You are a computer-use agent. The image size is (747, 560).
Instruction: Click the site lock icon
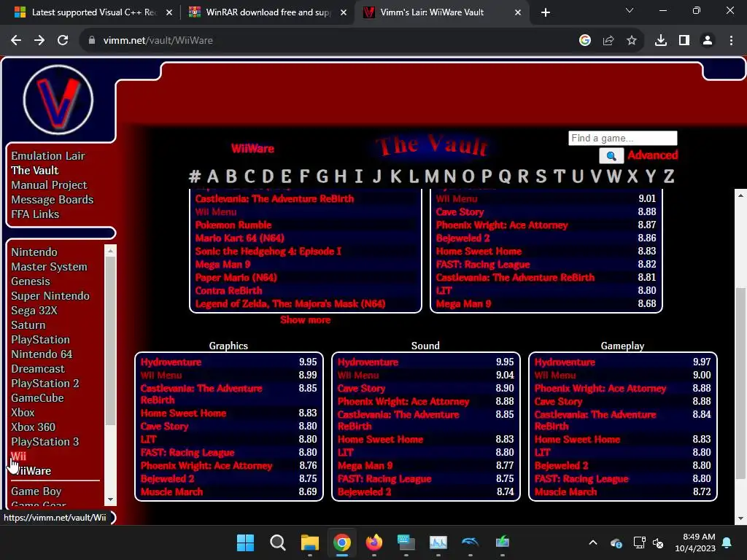pyautogui.click(x=92, y=41)
